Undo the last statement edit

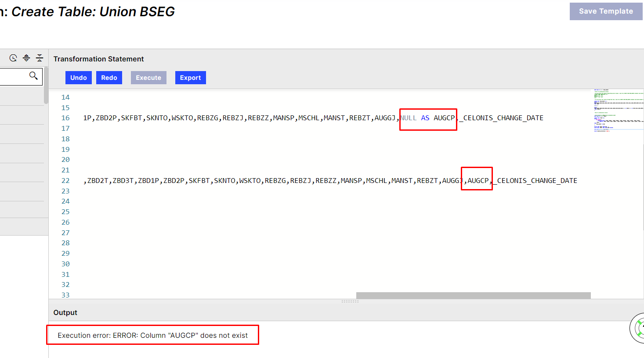(x=79, y=78)
